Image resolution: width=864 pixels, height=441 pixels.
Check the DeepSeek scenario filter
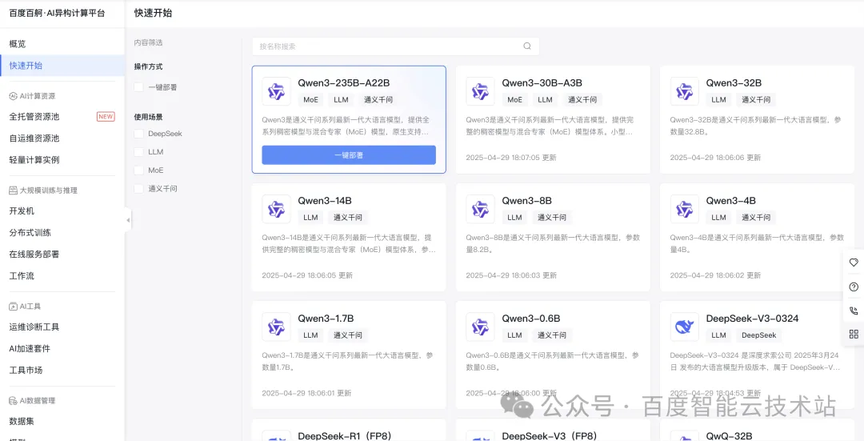coord(139,133)
